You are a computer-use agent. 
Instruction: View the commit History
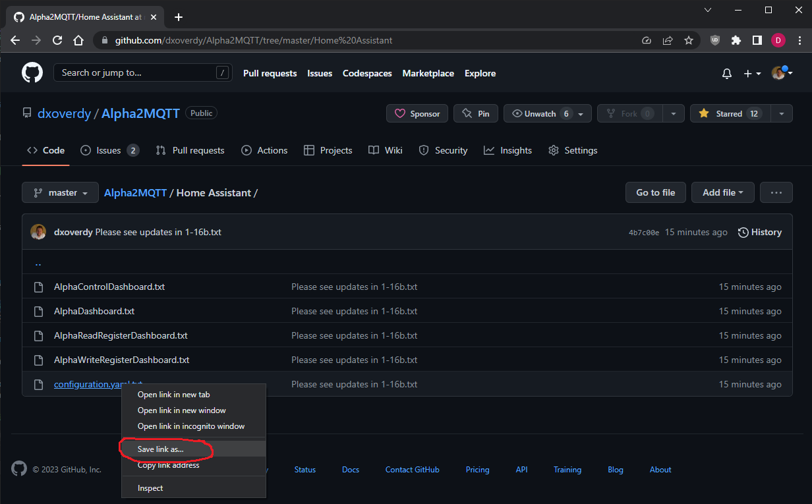[760, 232]
